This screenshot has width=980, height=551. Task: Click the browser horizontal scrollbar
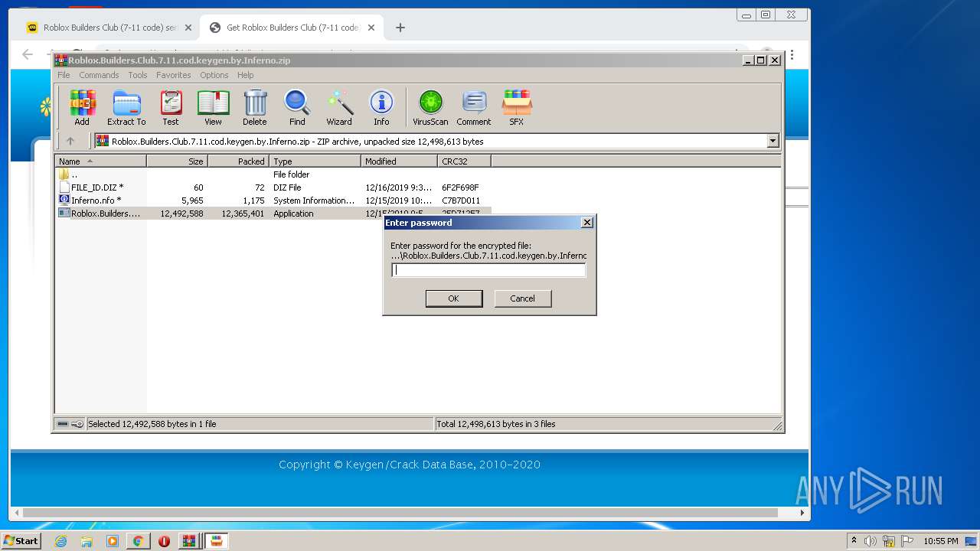[x=400, y=513]
